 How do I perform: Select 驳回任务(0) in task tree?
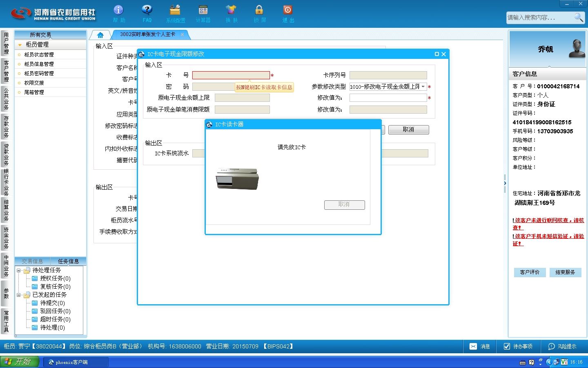point(55,311)
